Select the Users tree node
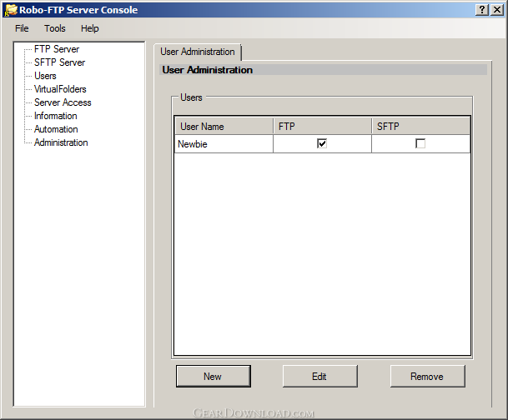Viewport: 508px width, 420px height. coord(45,76)
